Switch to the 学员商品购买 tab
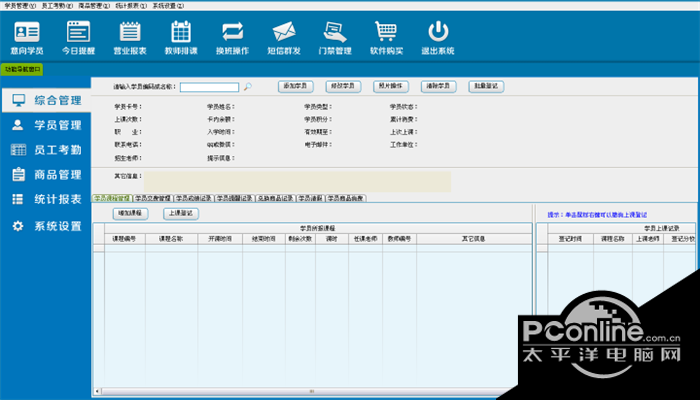 tap(346, 198)
